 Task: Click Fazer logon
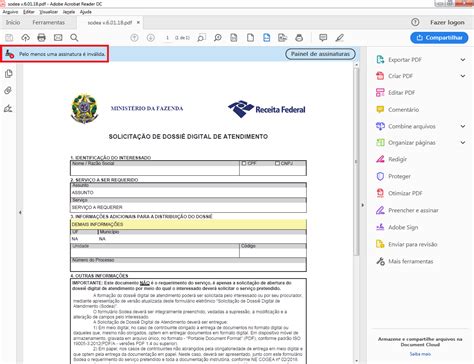447,22
